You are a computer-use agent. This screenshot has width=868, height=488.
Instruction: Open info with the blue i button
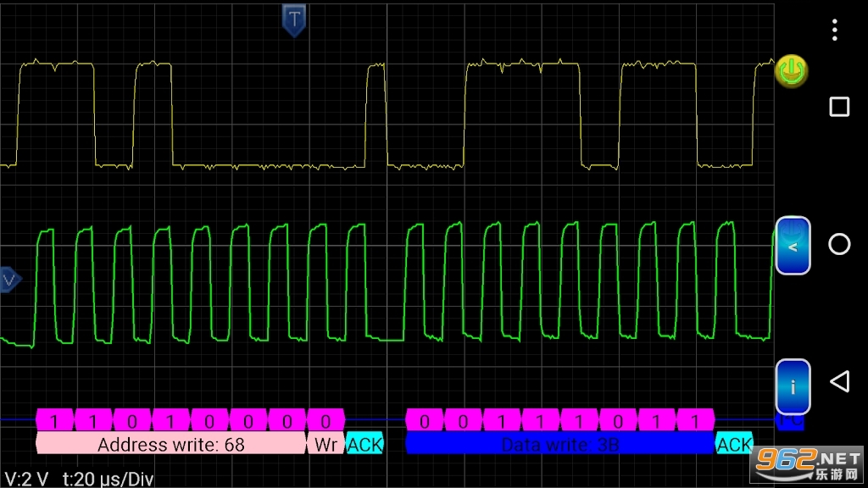(x=793, y=387)
